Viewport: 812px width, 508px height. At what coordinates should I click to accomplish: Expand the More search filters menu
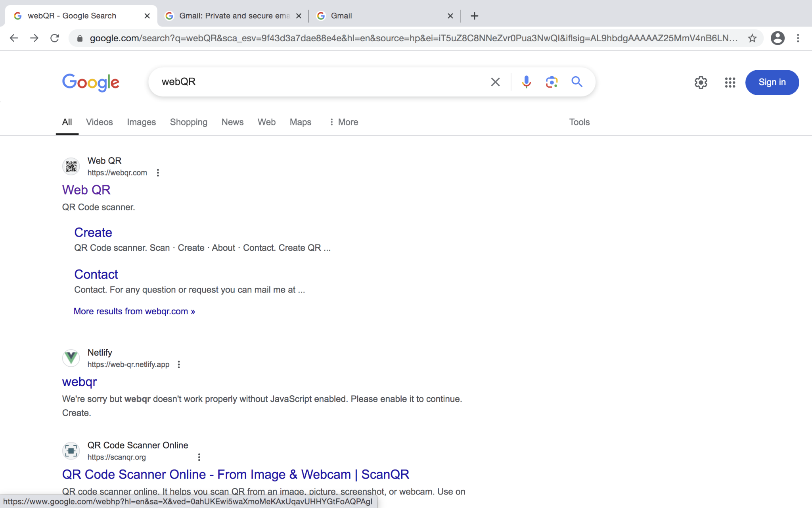click(343, 122)
